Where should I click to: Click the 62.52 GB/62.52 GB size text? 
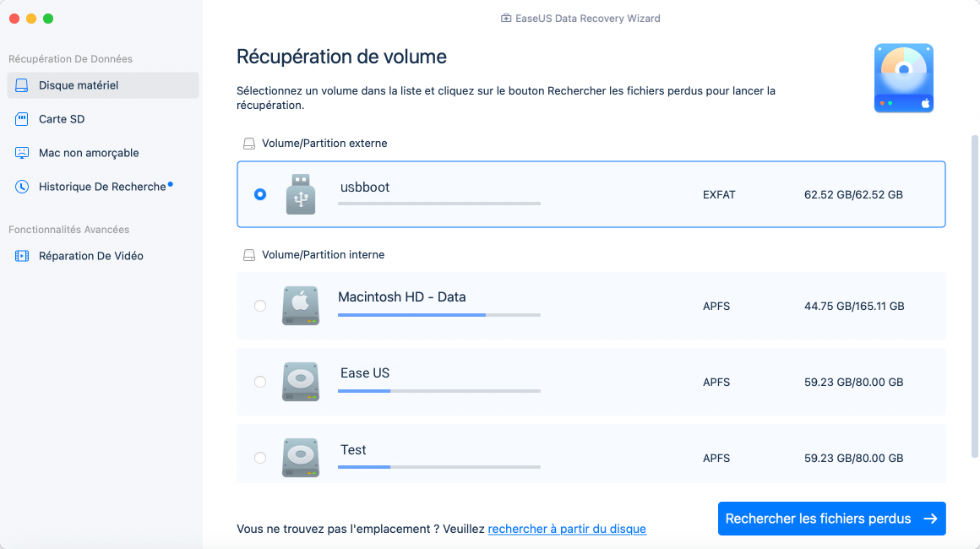pos(853,194)
